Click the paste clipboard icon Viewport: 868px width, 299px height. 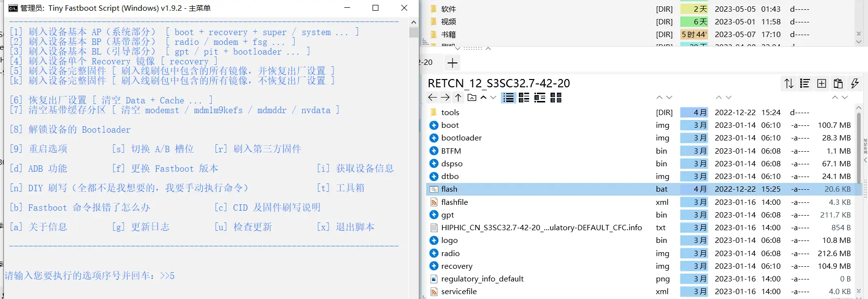(x=838, y=83)
